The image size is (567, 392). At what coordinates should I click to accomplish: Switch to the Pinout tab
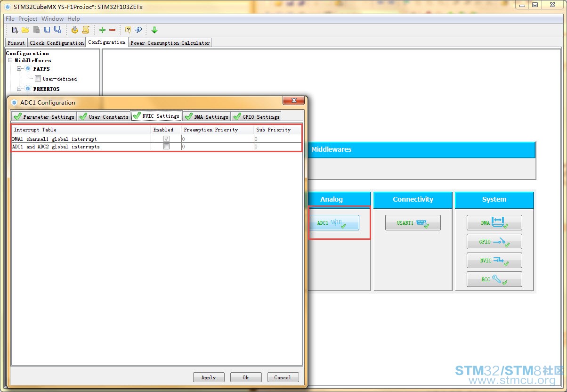tap(16, 43)
